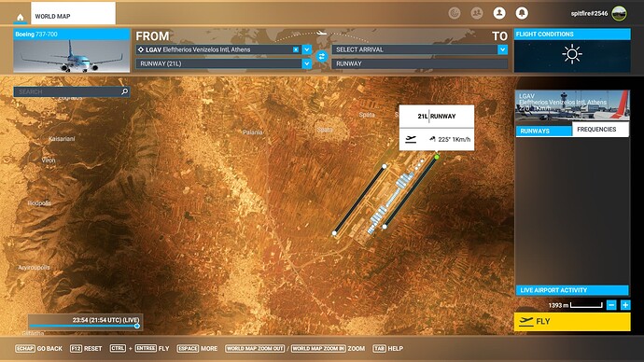
Task: Expand the Runway (21L) dropdown
Action: [x=307, y=63]
